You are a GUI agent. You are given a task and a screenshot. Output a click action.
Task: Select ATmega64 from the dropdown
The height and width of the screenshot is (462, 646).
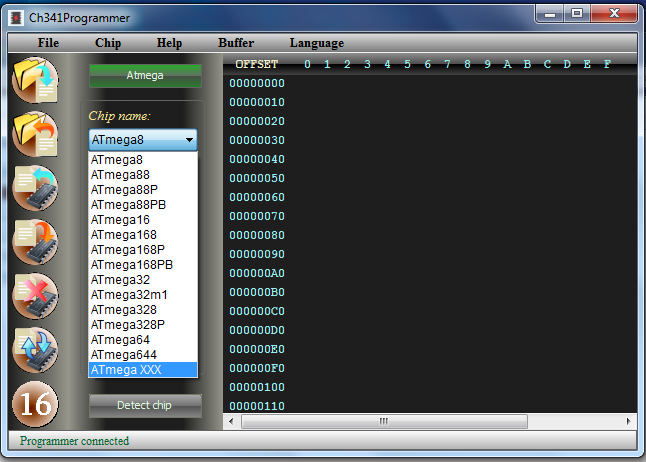[x=143, y=340]
